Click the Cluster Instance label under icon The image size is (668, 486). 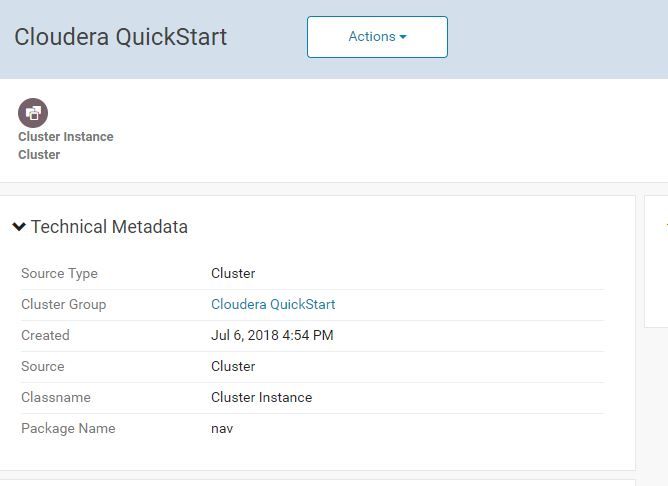tap(66, 137)
